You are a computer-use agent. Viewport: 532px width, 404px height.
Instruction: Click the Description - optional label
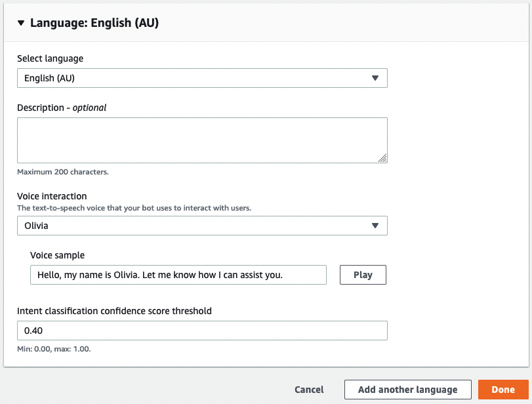tap(62, 108)
